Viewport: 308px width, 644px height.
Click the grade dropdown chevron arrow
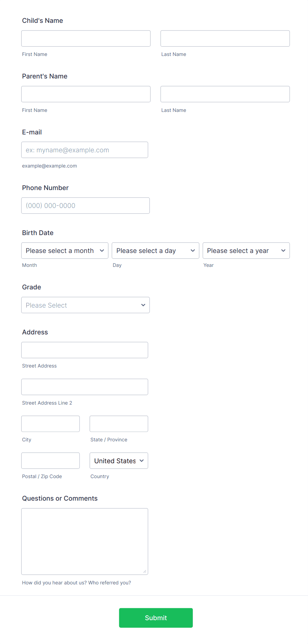[143, 305]
